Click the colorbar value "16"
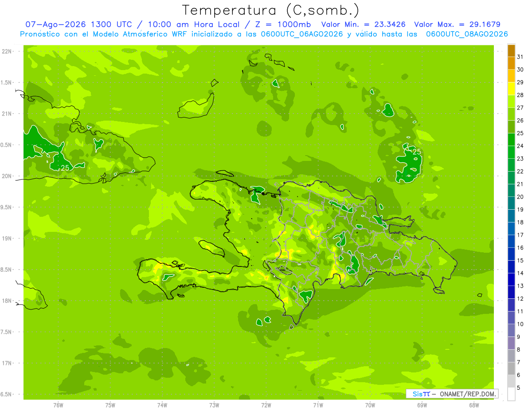The width and height of the screenshot is (532, 411). click(x=520, y=248)
